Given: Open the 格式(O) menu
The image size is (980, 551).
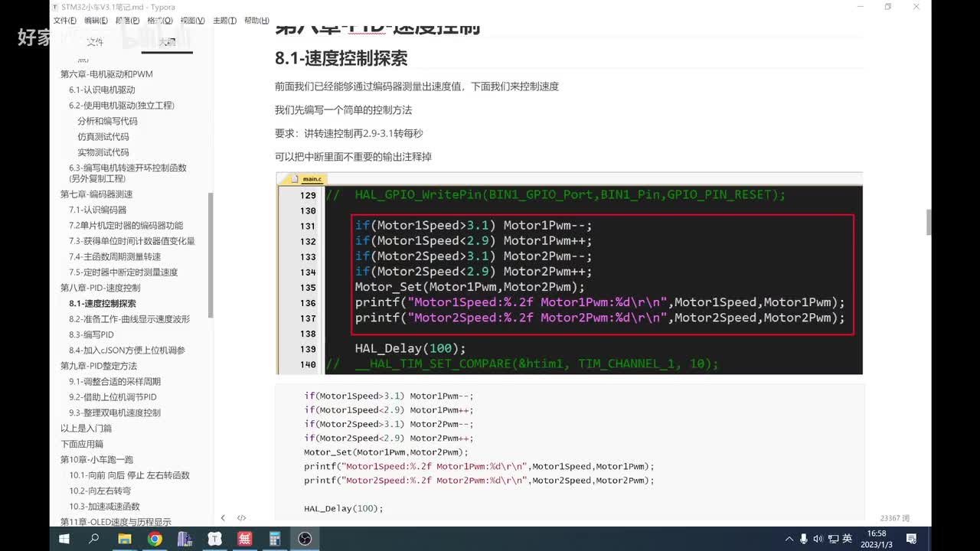Looking at the screenshot, I should 159,21.
